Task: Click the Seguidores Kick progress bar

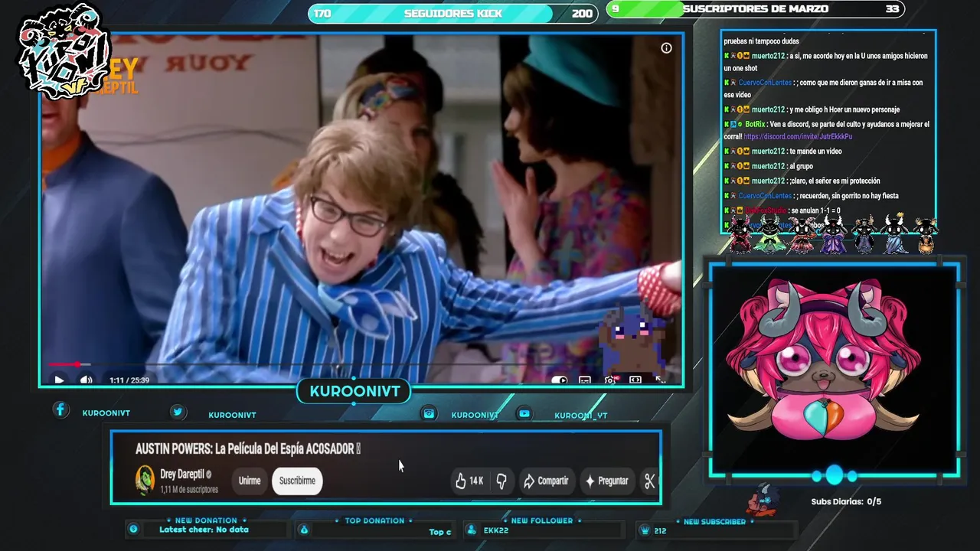Action: (x=452, y=13)
